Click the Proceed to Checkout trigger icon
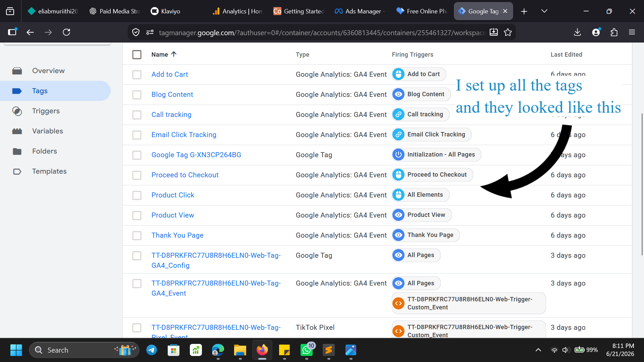The image size is (644, 362). [x=398, y=175]
